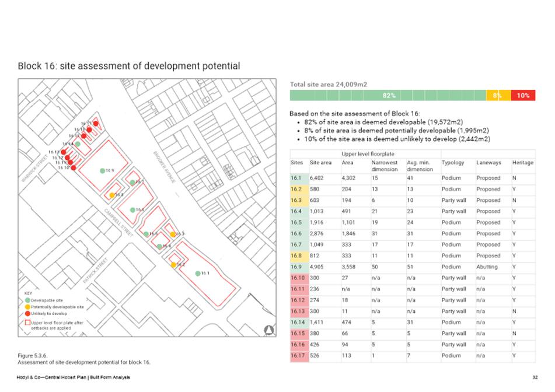
Task: Click the 'Laneways' column header
Action: 489,162
